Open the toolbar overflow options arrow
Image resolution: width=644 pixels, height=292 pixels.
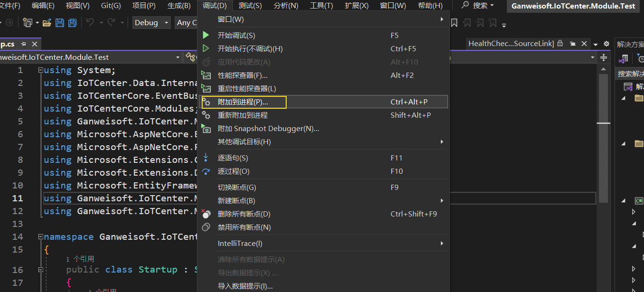pyautogui.click(x=504, y=25)
